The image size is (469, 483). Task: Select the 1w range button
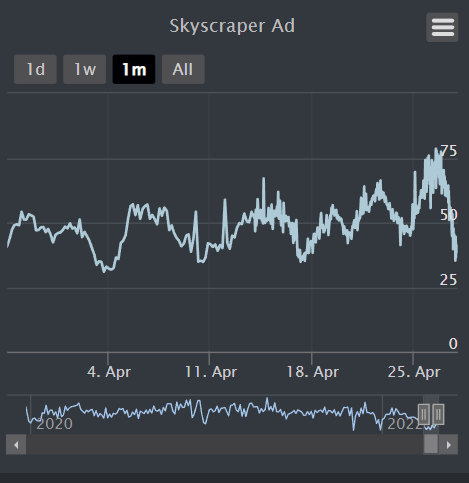85,69
